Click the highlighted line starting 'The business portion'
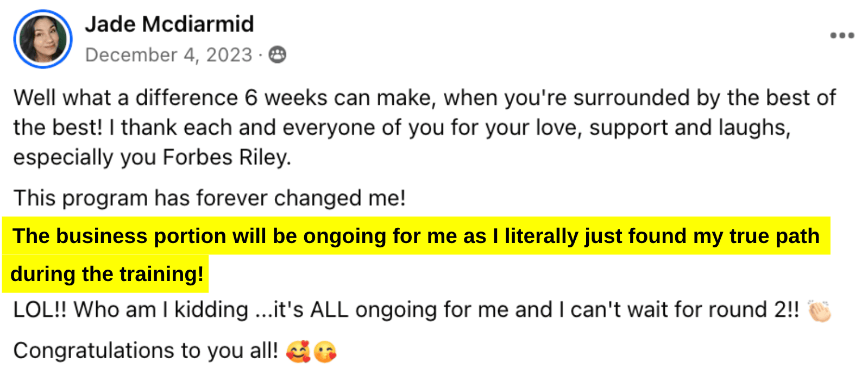868x374 pixels. (416, 236)
